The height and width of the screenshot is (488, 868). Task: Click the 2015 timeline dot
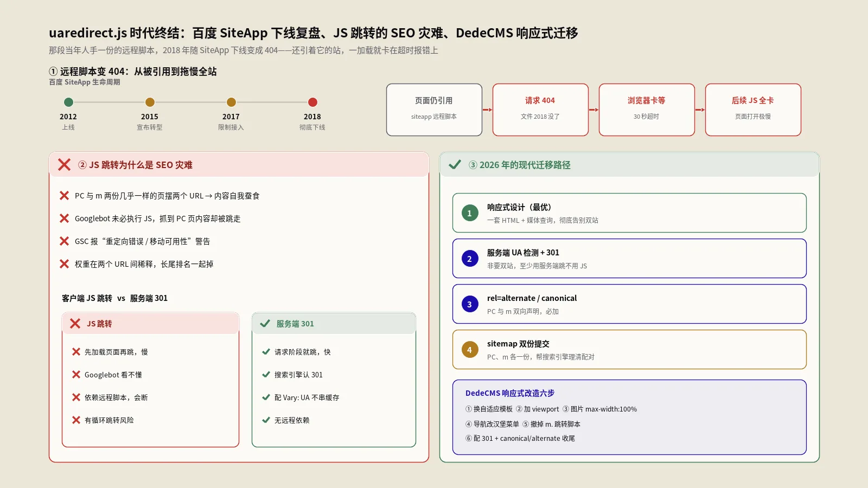coord(150,102)
